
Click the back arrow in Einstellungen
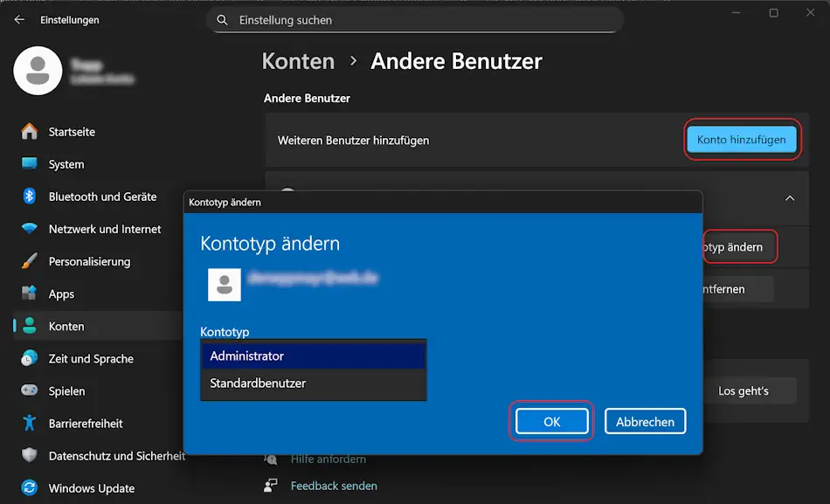tap(19, 19)
